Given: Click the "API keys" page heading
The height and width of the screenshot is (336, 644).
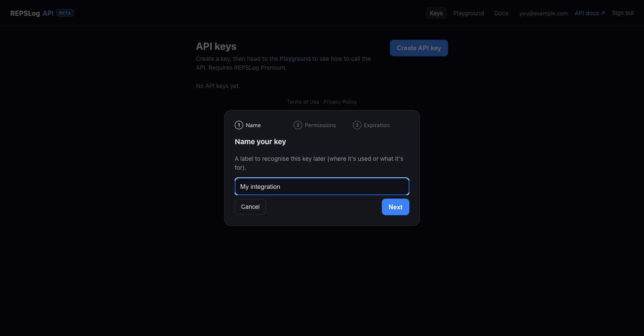Looking at the screenshot, I should point(216,46).
